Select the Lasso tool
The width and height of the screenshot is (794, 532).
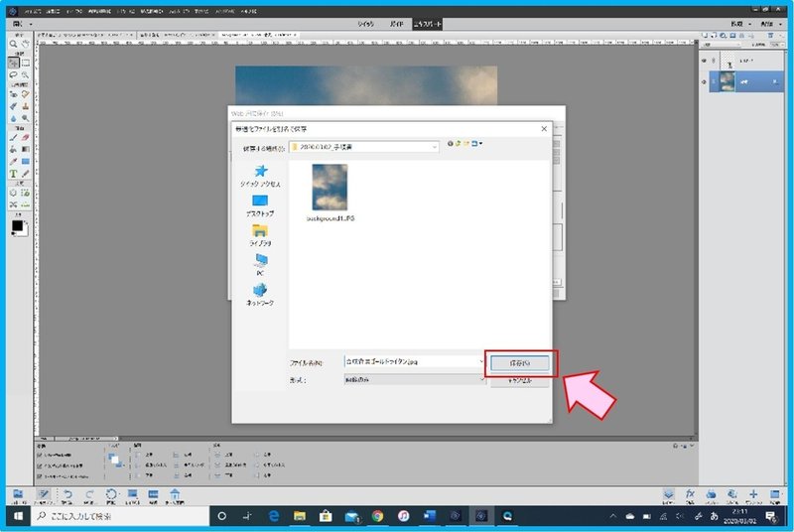click(14, 74)
